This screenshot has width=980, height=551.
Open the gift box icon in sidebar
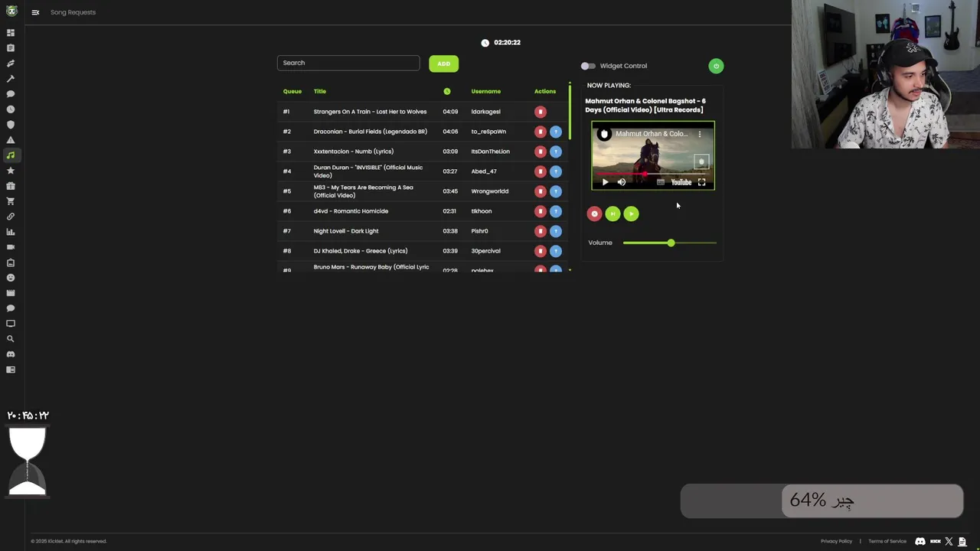click(11, 186)
